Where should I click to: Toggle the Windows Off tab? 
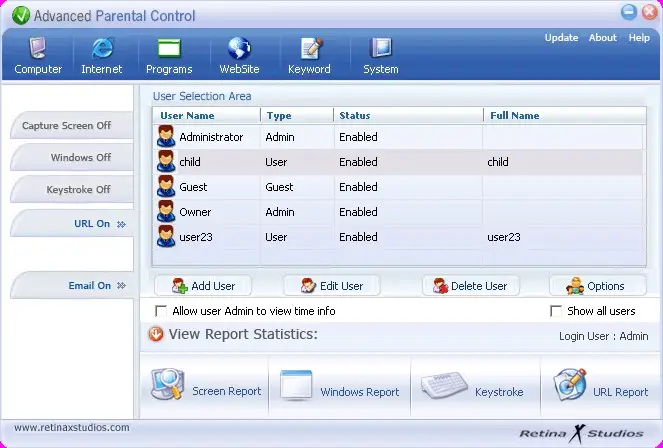click(71, 157)
